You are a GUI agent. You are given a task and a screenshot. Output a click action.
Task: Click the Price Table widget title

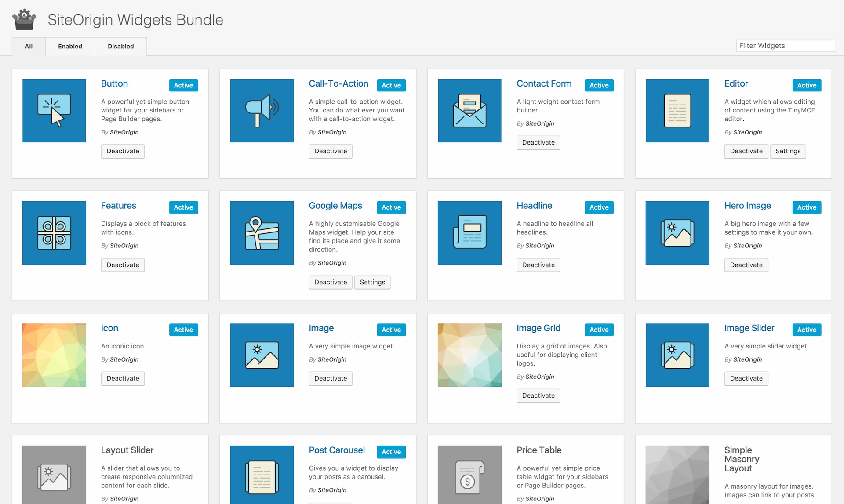click(539, 450)
